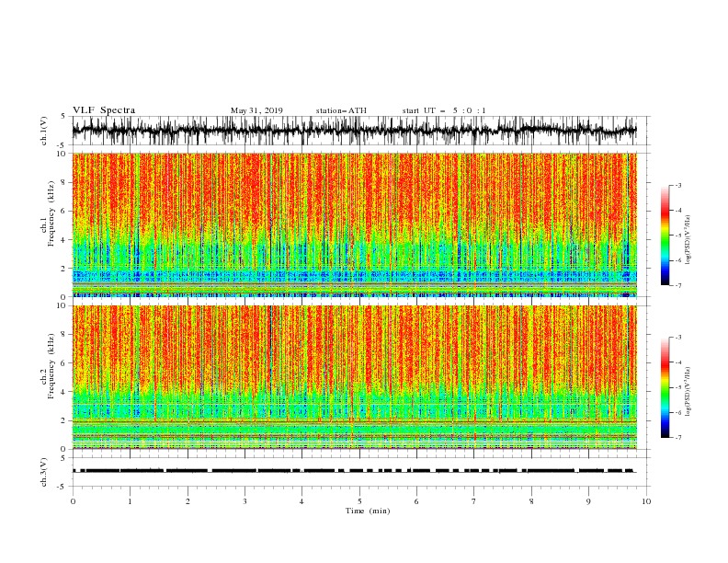Click the time axis tick label '7'
The height and width of the screenshot is (563, 728).
pos(474,501)
